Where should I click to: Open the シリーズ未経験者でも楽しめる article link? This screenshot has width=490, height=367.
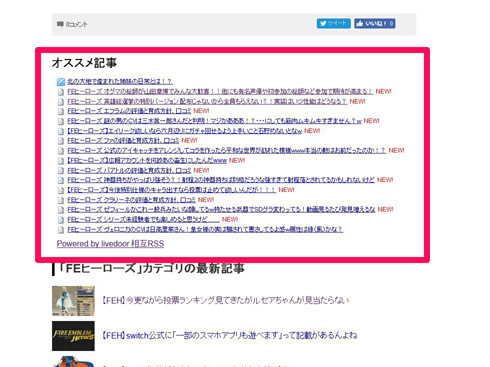(143, 220)
